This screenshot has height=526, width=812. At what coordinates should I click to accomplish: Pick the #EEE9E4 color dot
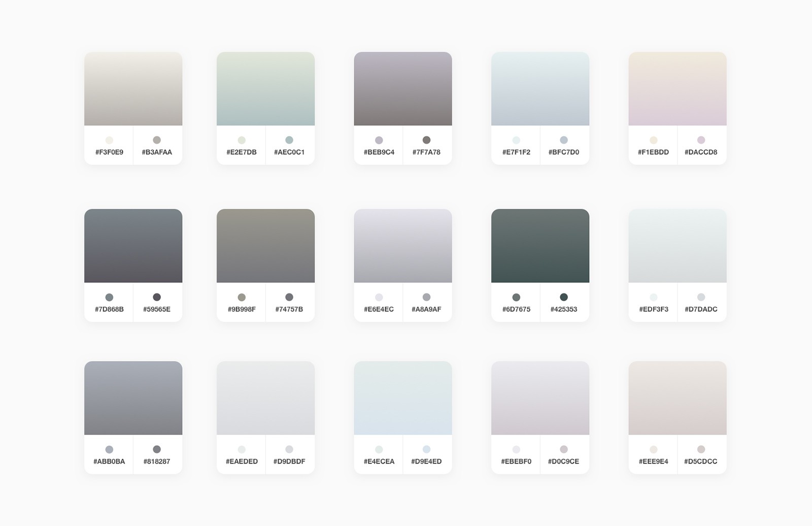pos(654,449)
